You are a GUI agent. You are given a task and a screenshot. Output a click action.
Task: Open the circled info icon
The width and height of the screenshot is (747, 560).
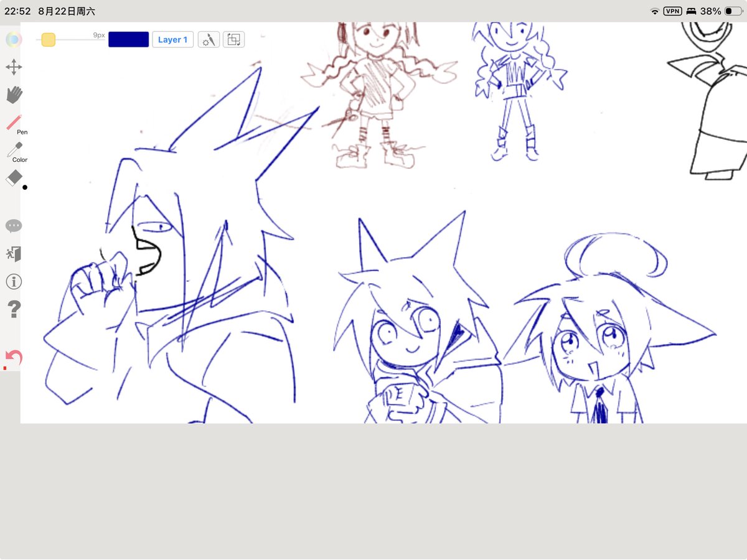click(x=14, y=281)
